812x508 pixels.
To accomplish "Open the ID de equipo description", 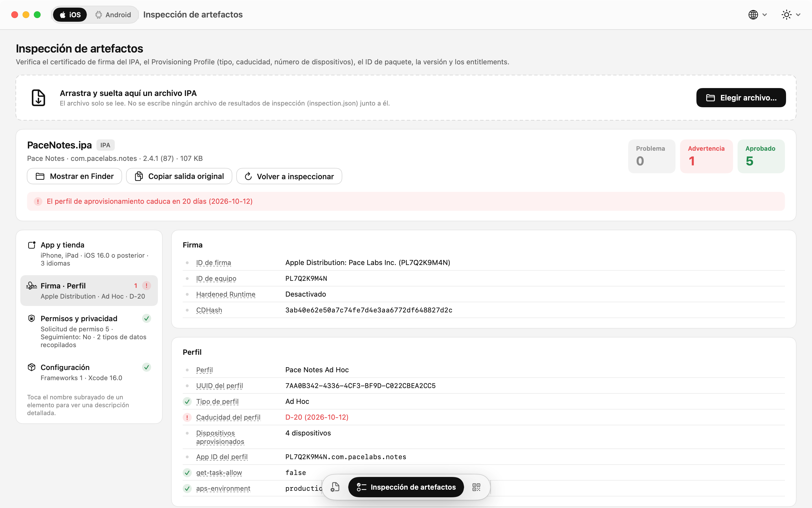I will click(x=216, y=279).
